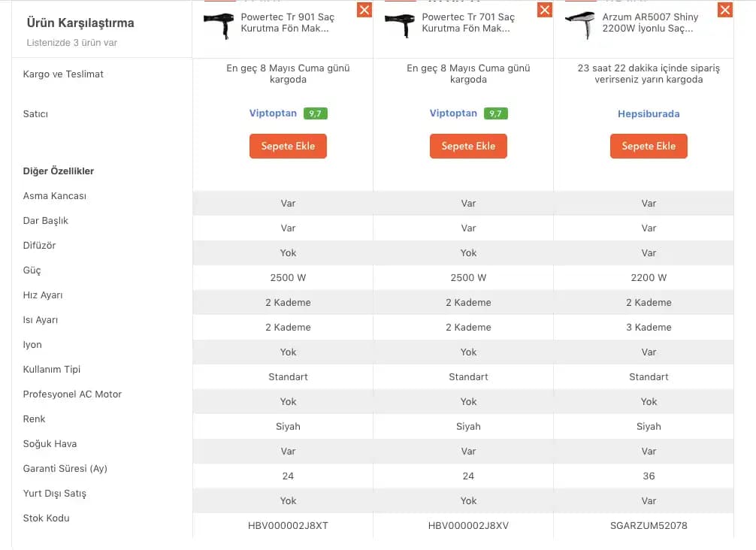Click the Arzum AR5007 hair dryer image
756x550 pixels.
click(x=579, y=26)
